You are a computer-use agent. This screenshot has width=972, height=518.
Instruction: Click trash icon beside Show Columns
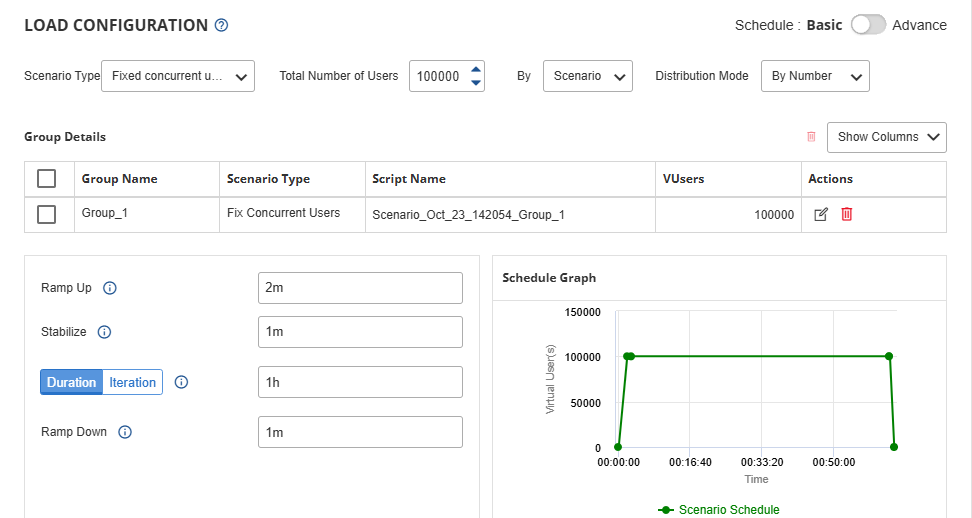[x=811, y=137]
